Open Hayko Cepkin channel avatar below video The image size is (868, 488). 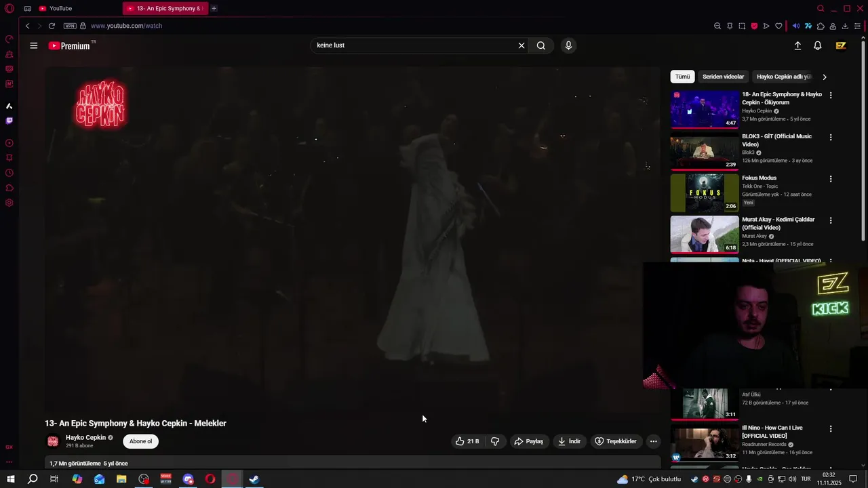(x=52, y=441)
